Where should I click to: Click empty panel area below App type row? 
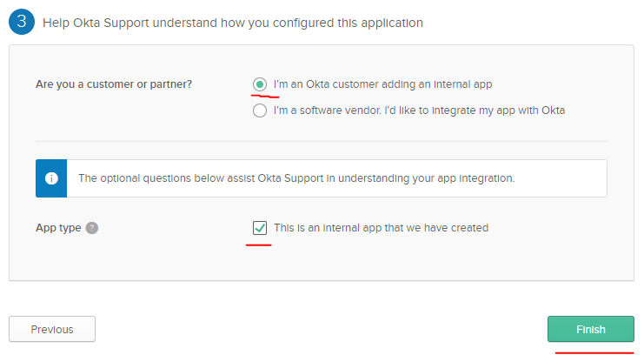[322, 261]
